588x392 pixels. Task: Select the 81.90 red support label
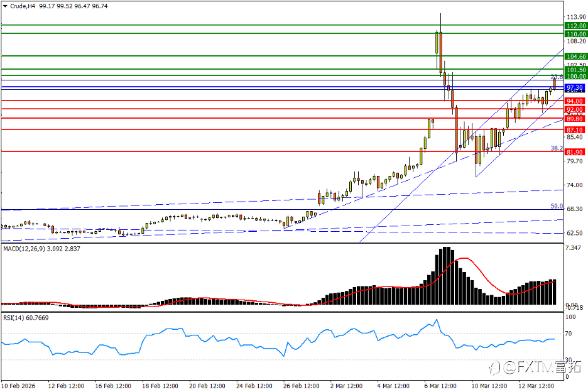point(575,152)
